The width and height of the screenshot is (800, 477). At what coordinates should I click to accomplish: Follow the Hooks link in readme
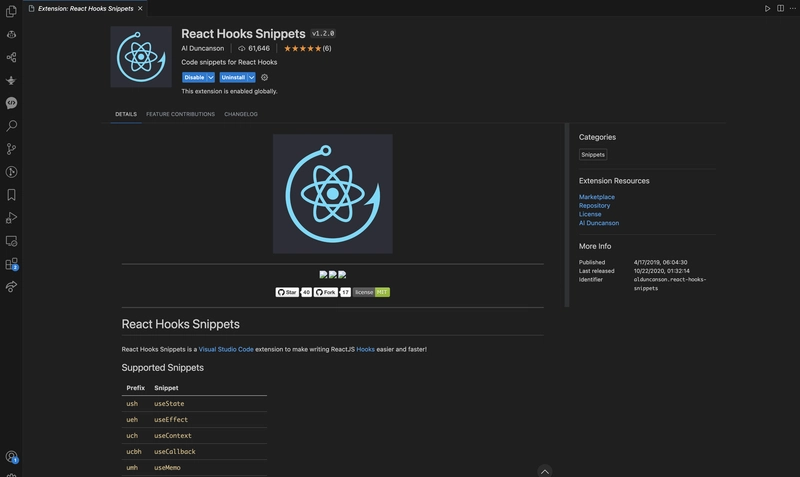pyautogui.click(x=365, y=349)
